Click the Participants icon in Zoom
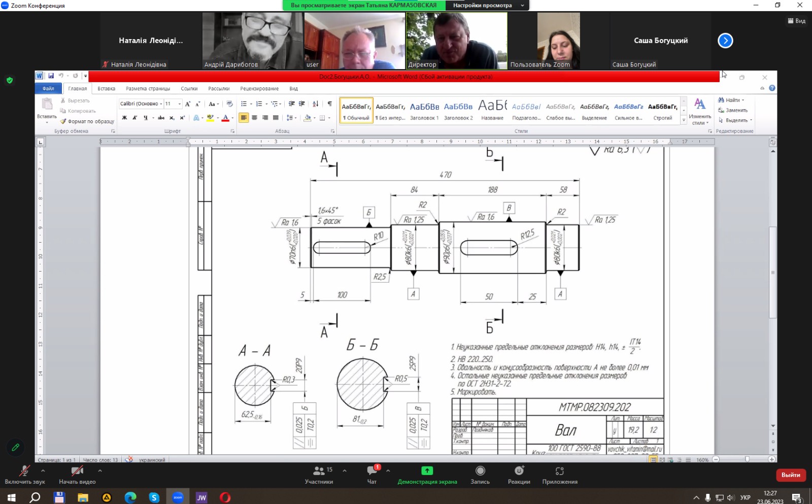The height and width of the screenshot is (504, 812). (x=319, y=474)
